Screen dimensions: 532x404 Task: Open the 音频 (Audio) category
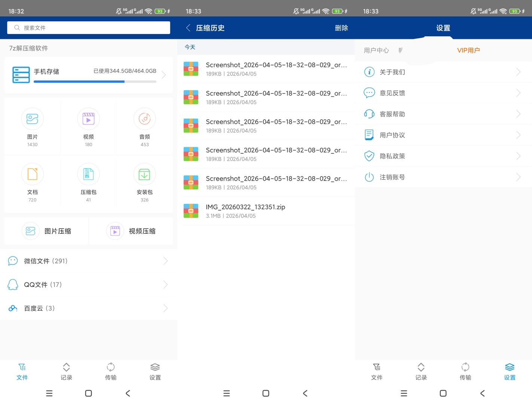click(x=144, y=126)
